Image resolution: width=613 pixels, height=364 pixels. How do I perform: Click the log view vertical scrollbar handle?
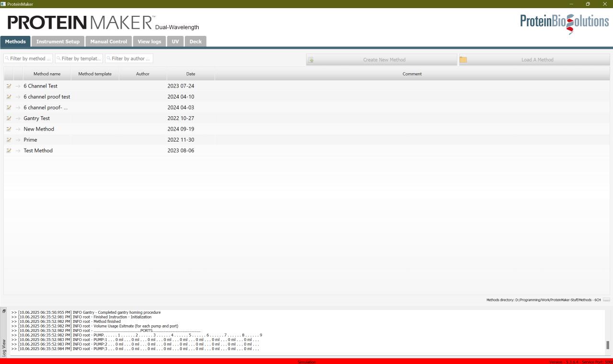(608, 345)
